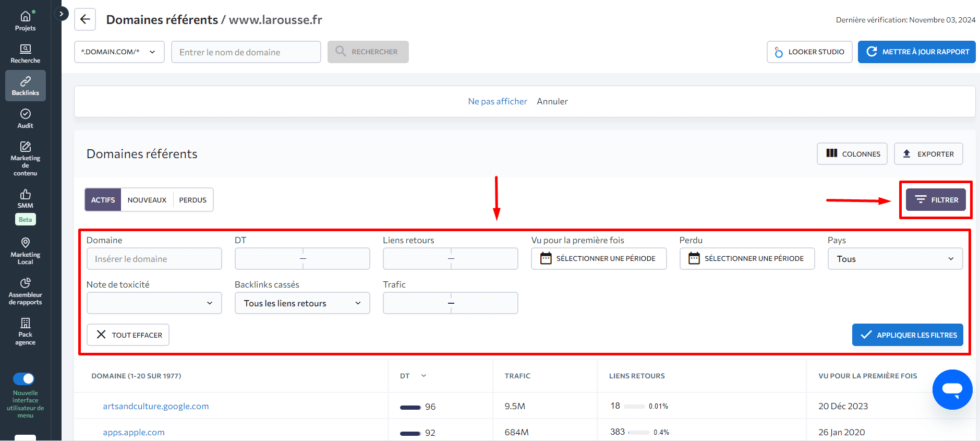Click the LIENS RETOURS column header
The image size is (980, 441).
coord(637,376)
